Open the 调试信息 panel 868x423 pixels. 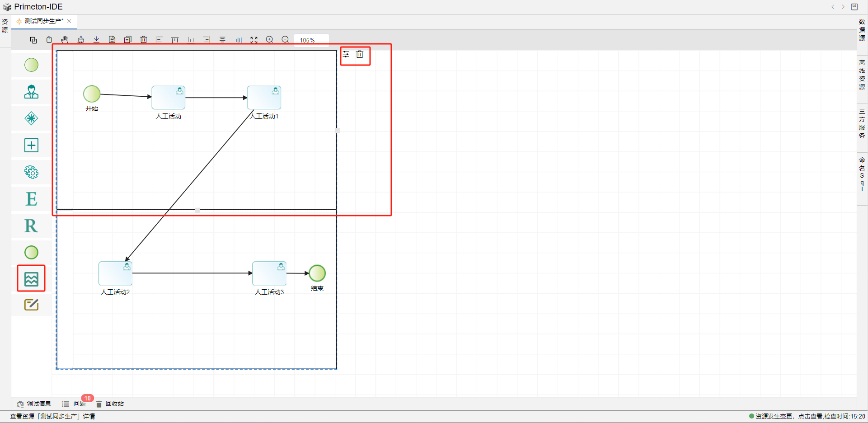[34, 404]
